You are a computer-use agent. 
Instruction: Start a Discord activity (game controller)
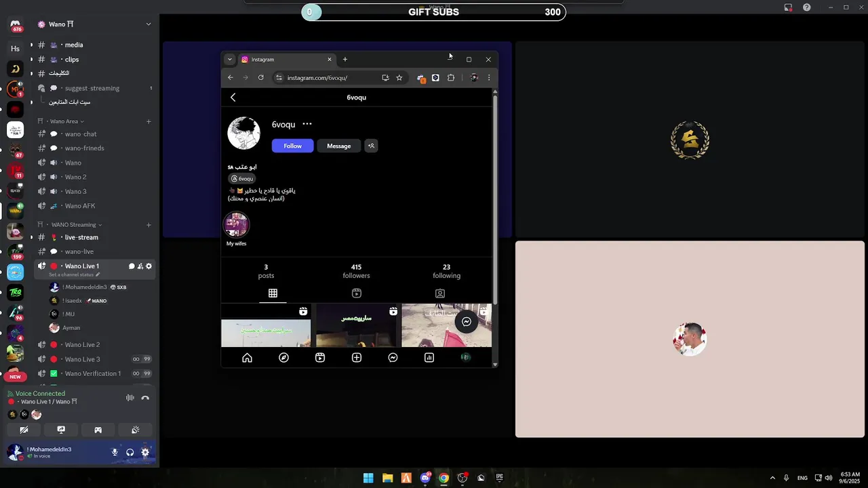(x=98, y=430)
